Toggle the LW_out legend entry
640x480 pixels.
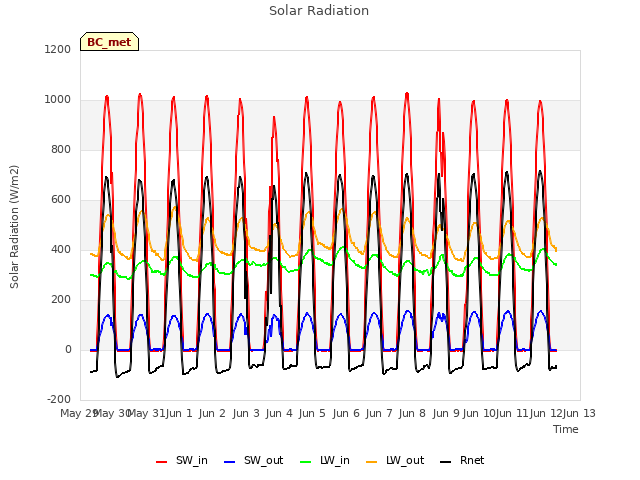(x=395, y=461)
